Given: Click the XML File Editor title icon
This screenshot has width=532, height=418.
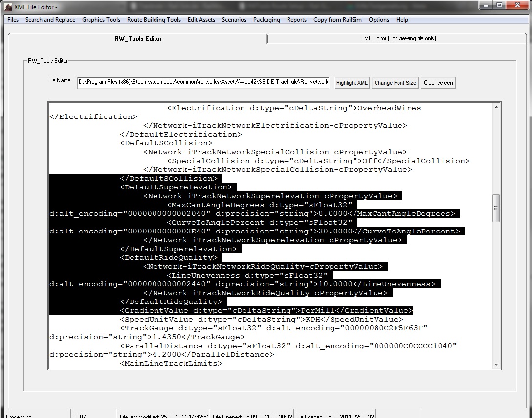Looking at the screenshot, I should click(7, 7).
